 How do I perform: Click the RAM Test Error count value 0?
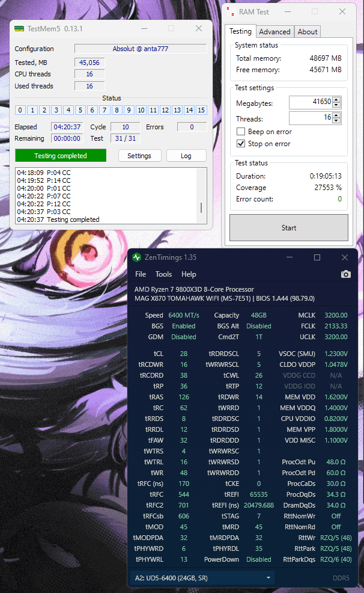(340, 199)
